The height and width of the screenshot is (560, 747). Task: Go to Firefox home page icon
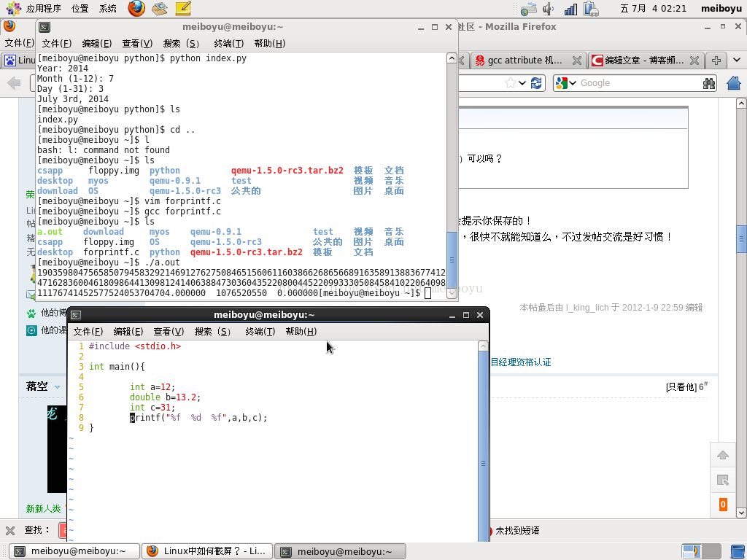pyautogui.click(x=734, y=83)
